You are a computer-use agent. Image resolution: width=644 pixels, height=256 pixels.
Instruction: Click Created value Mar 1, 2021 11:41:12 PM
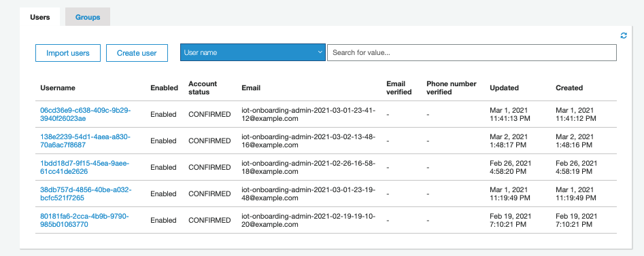pos(576,115)
